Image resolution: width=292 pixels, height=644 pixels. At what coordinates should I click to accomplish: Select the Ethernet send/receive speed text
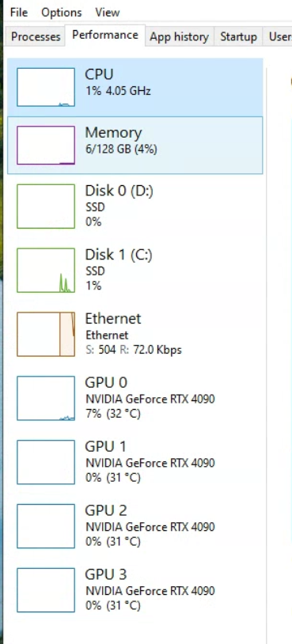click(x=134, y=350)
